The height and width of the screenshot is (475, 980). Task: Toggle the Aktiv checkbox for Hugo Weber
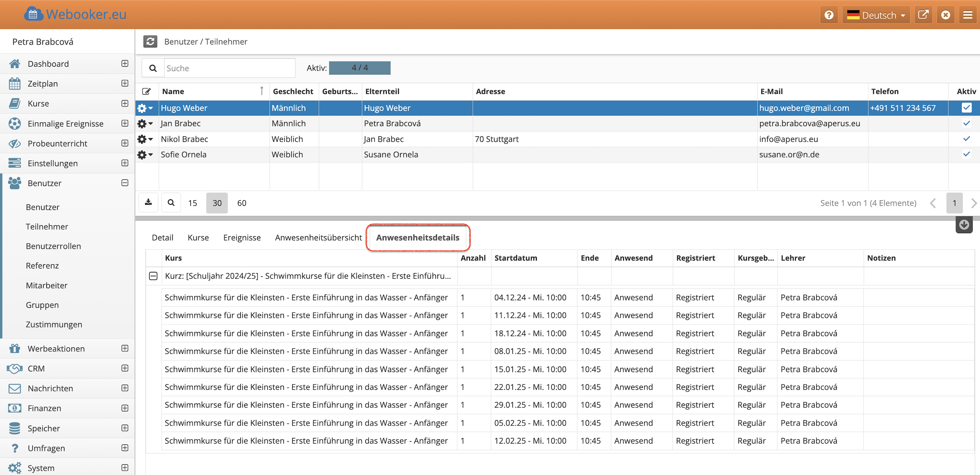tap(966, 108)
